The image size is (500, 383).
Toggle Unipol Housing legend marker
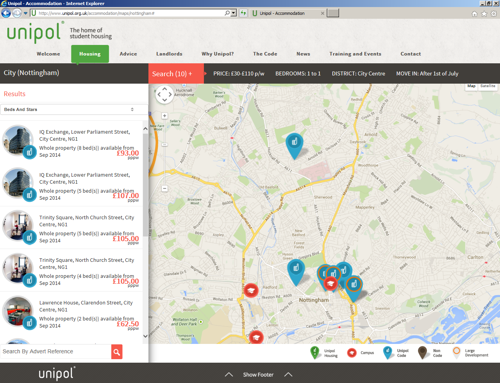click(315, 352)
